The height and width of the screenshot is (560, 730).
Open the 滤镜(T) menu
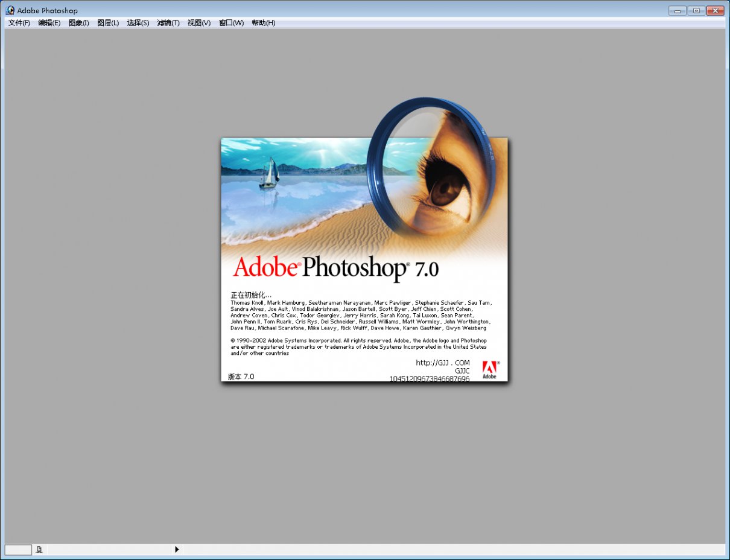pyautogui.click(x=168, y=23)
